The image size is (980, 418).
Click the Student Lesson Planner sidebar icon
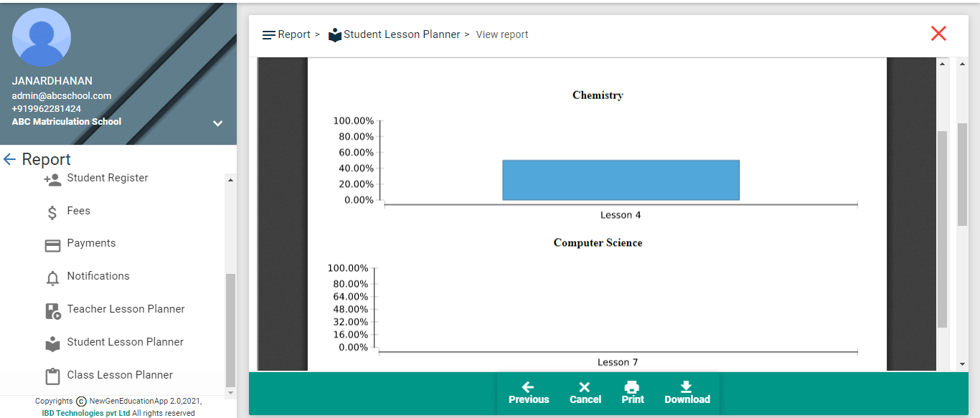pyautogui.click(x=53, y=344)
